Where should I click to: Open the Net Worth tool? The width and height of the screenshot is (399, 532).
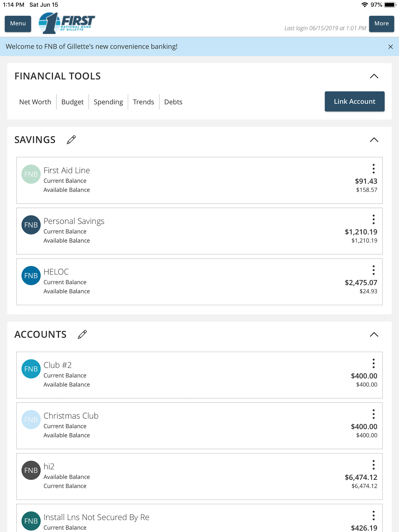click(x=35, y=102)
